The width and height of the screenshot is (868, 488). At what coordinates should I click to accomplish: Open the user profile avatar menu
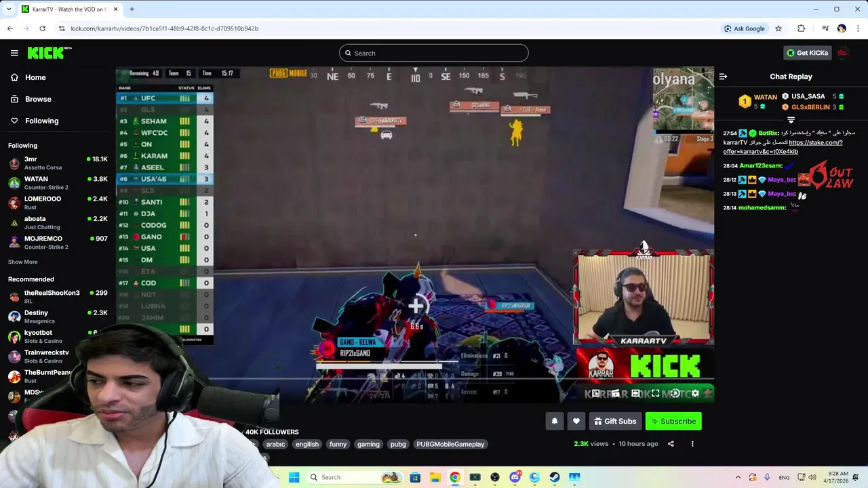pos(843,53)
